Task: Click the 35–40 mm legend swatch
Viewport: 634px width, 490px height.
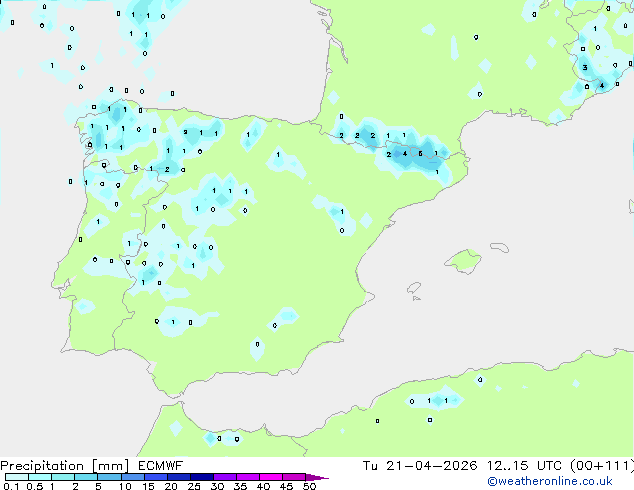Action: click(x=247, y=477)
